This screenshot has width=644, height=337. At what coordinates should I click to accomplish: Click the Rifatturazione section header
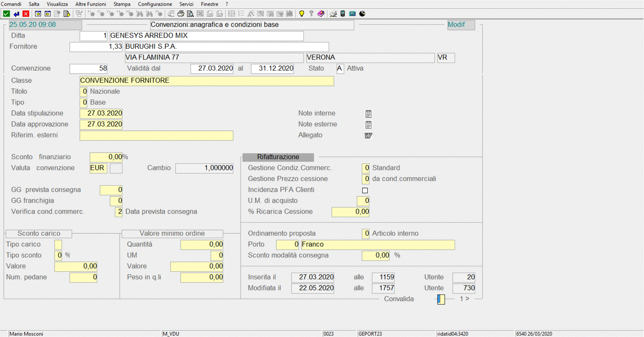[x=278, y=157]
